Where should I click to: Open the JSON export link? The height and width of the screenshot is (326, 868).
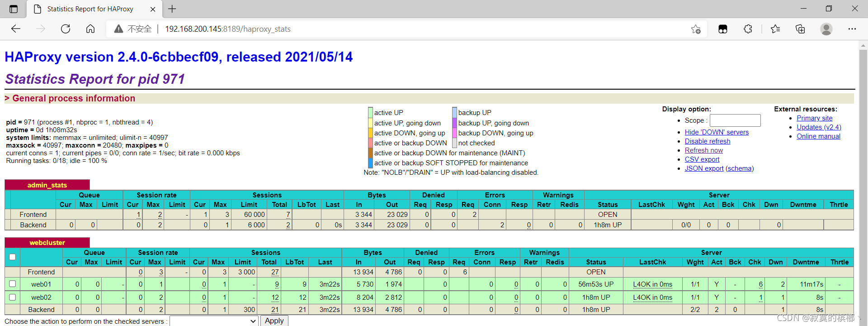[x=704, y=168]
